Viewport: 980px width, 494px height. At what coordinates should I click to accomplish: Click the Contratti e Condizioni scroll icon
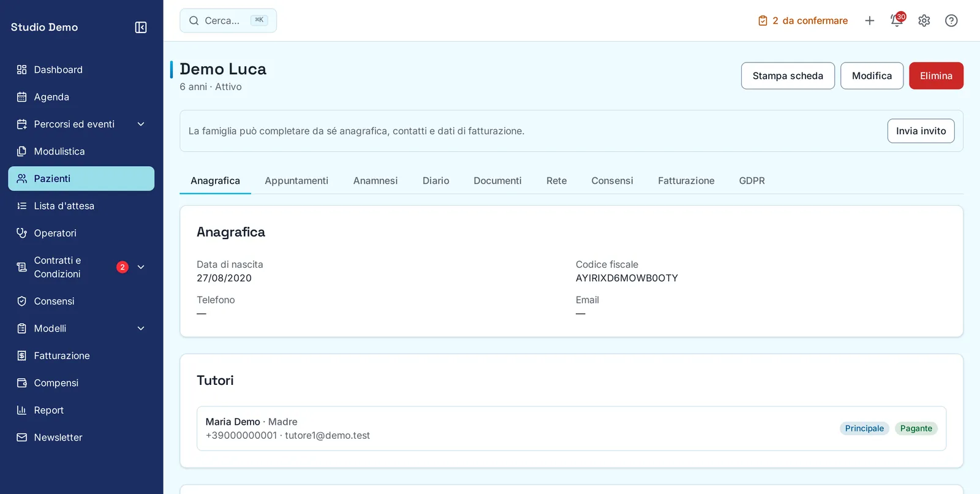22,267
